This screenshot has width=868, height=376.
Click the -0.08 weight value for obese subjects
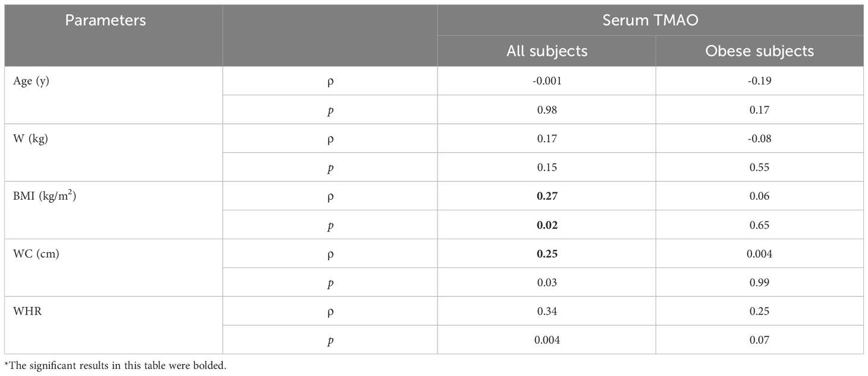(x=759, y=139)
